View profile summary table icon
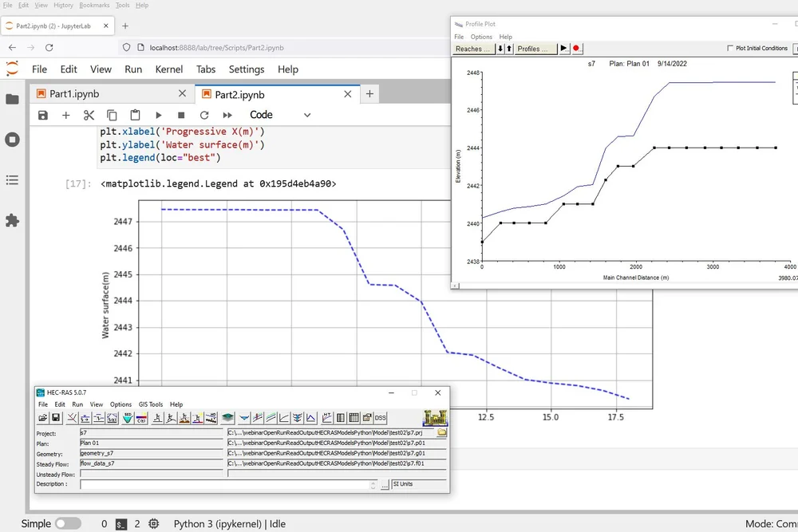Screen dimensions: 798x532 click(354, 418)
